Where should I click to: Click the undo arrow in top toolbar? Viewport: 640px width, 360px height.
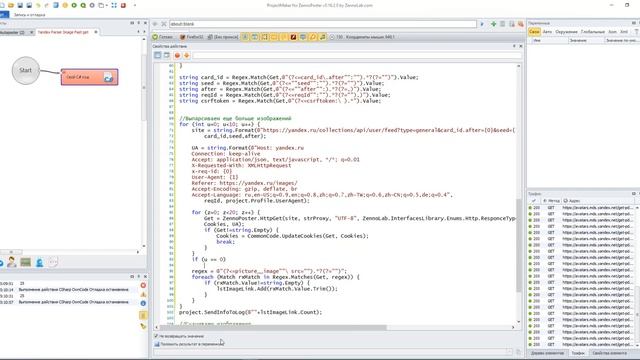(x=38, y=5)
